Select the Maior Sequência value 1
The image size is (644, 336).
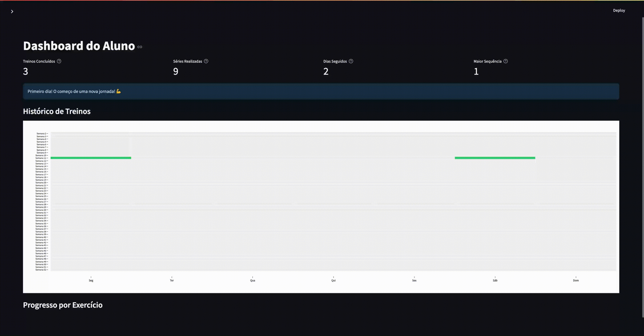pyautogui.click(x=476, y=71)
